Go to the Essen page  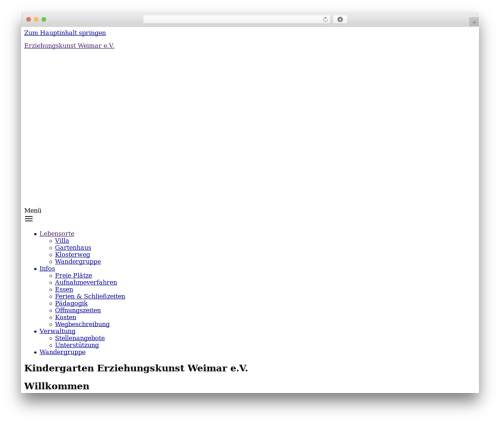(64, 289)
